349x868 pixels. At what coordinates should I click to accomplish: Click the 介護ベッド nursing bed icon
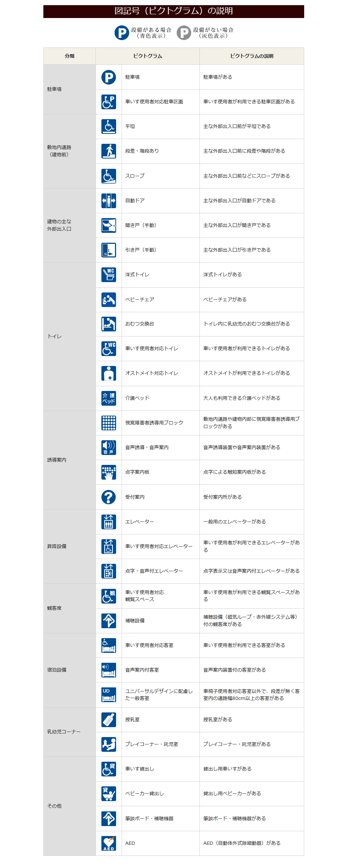109,398
